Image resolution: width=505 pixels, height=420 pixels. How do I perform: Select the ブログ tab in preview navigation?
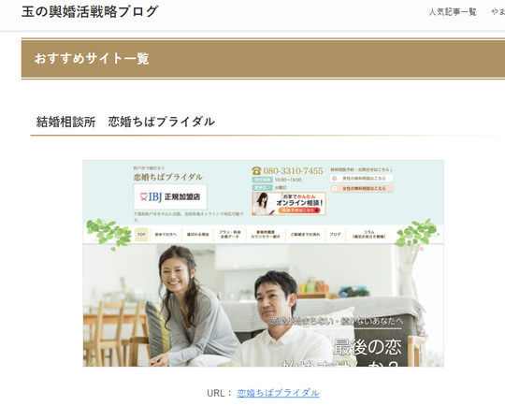tap(335, 235)
